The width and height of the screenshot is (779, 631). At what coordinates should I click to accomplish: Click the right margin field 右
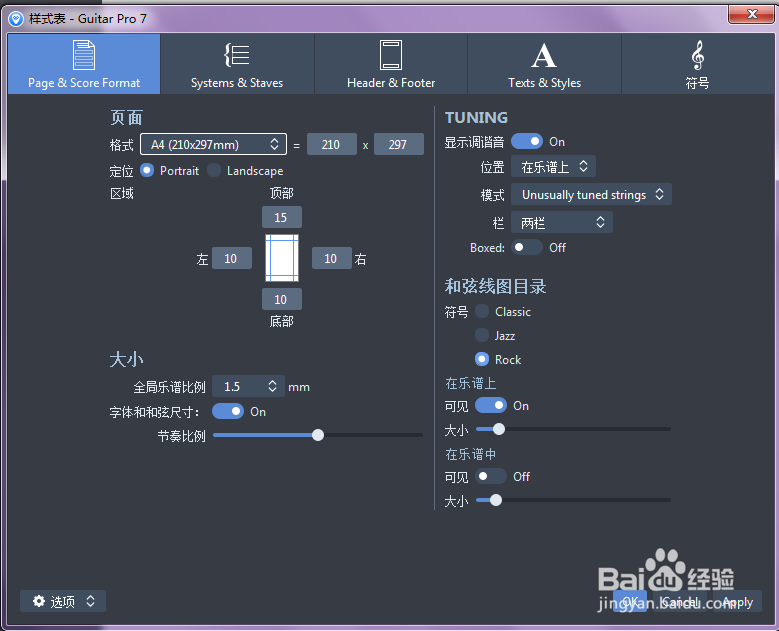pyautogui.click(x=332, y=258)
